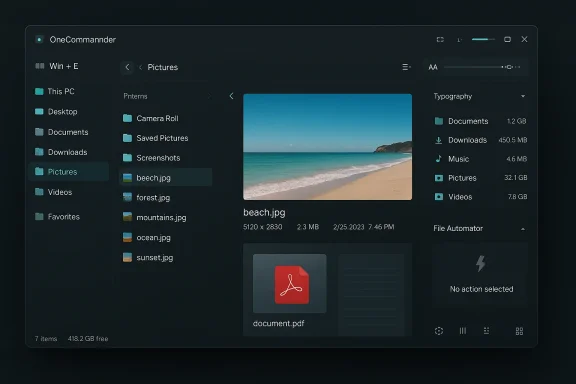Open Downloads 450.5 MB in right panel
Screen dimensions: 576x384
[x=480, y=140]
